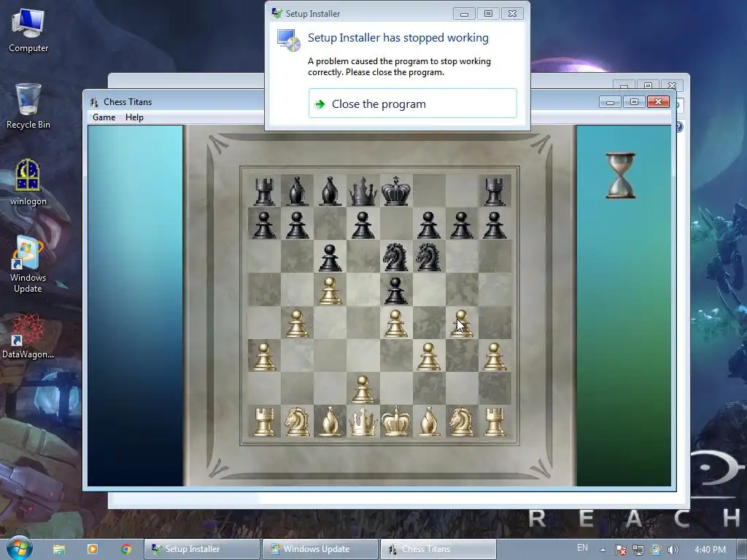Switch to Windows Update taskbar button

coord(320,549)
